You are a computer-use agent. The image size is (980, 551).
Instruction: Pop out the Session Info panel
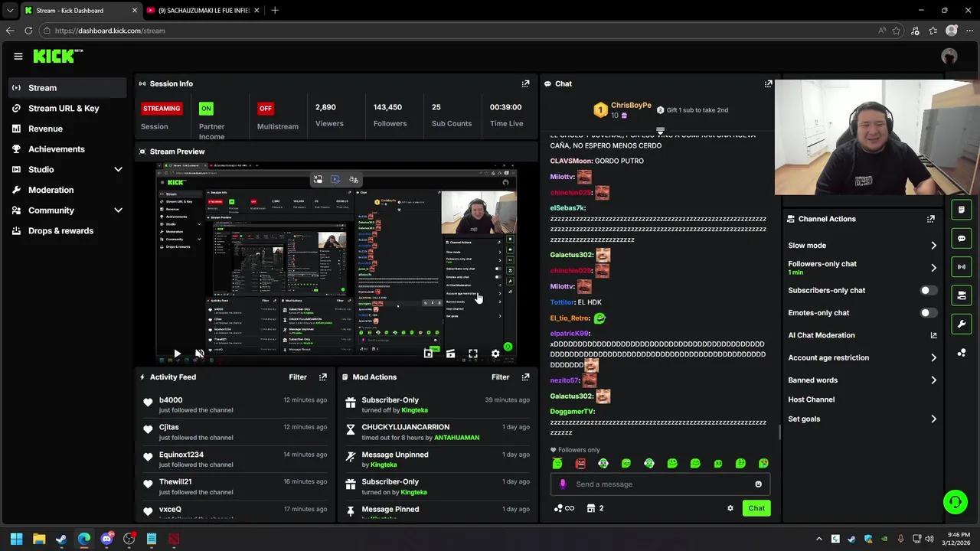(525, 83)
